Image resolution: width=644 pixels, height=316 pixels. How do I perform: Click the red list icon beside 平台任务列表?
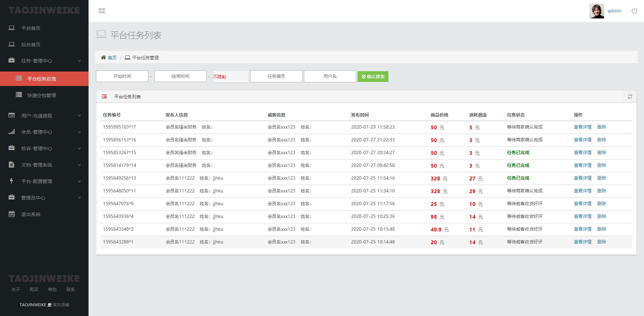click(104, 96)
